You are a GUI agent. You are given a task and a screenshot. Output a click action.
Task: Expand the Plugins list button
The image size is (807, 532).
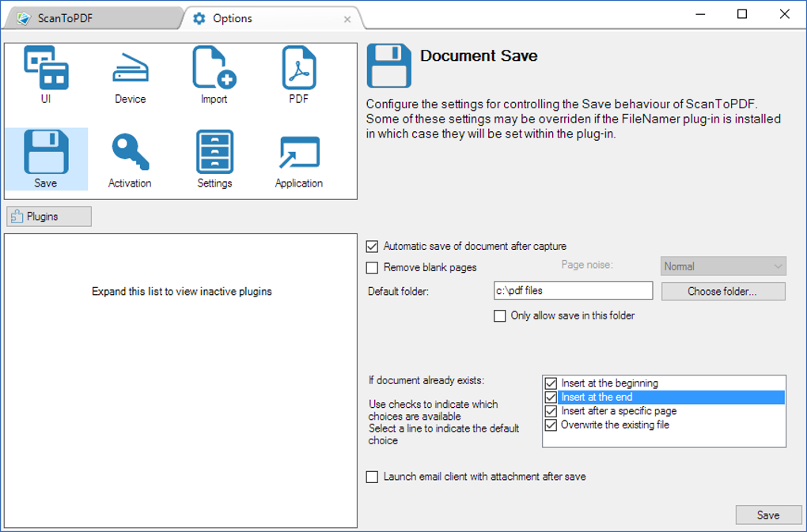49,217
